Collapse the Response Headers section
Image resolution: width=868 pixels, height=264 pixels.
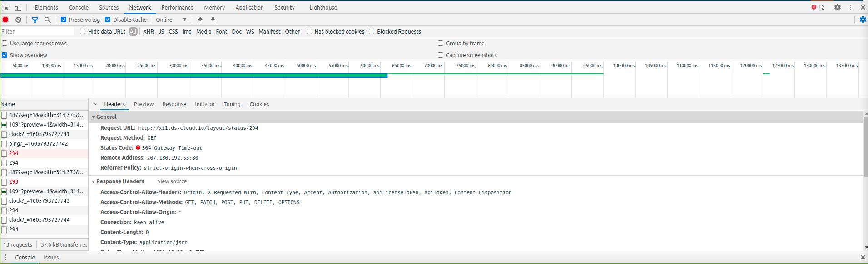click(94, 181)
